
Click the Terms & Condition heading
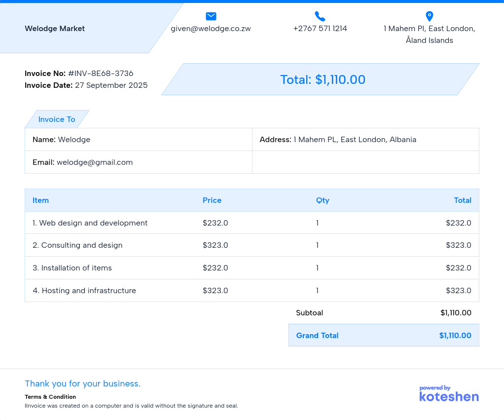coord(50,397)
